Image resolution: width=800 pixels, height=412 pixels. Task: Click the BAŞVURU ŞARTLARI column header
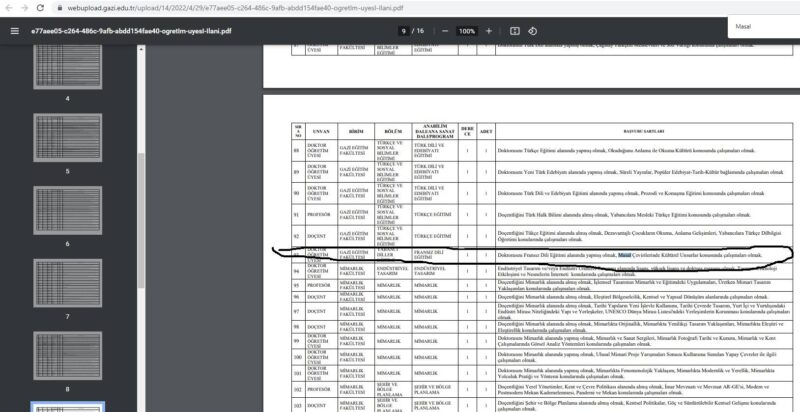[611, 130]
